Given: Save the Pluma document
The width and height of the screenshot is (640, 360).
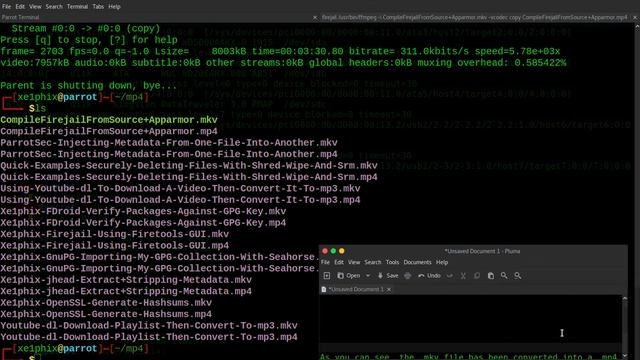Looking at the screenshot, I should click(388, 276).
